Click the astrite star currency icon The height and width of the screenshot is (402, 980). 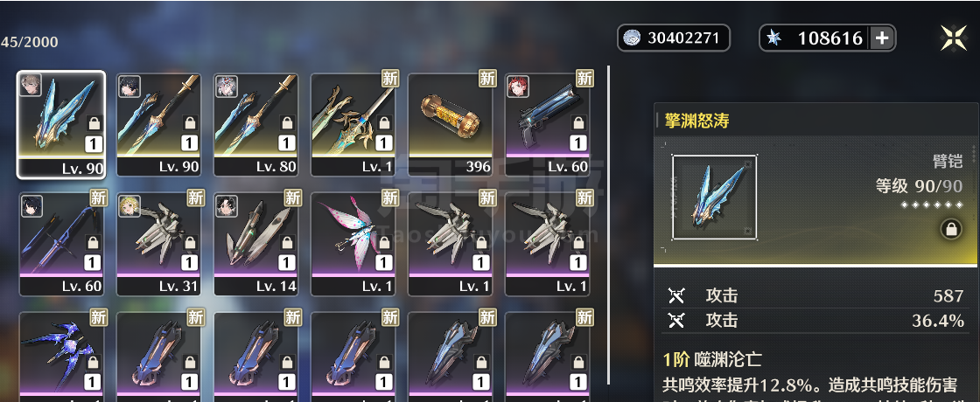[x=774, y=38]
